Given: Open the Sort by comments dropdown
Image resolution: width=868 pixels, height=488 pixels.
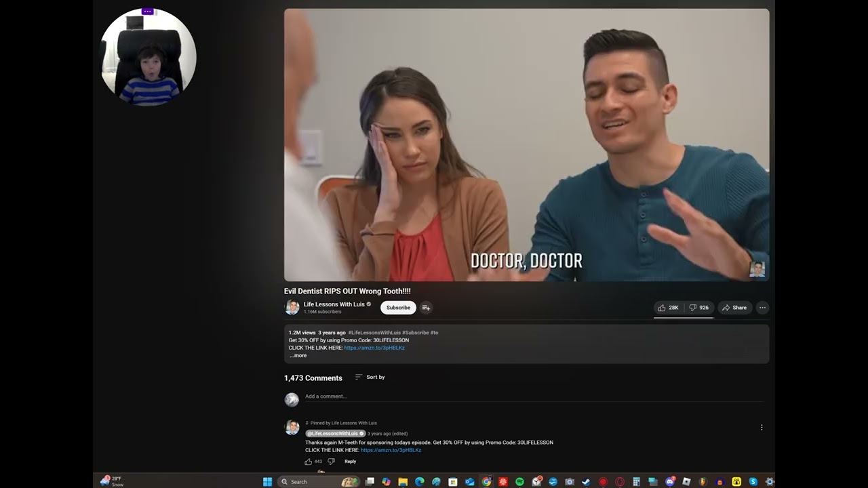Looking at the screenshot, I should tap(370, 377).
